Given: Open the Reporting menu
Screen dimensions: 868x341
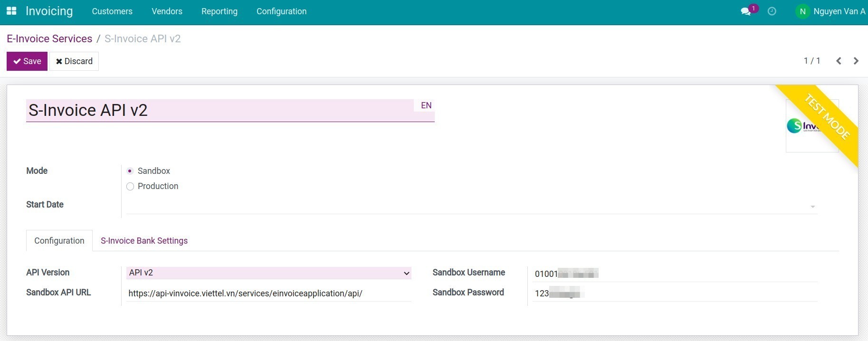Looking at the screenshot, I should (219, 11).
